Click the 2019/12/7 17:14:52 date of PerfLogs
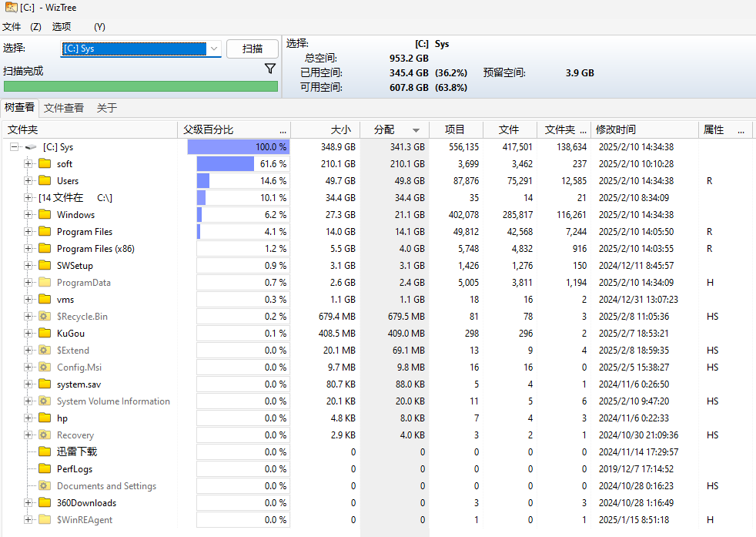Image resolution: width=756 pixels, height=537 pixels. point(636,468)
